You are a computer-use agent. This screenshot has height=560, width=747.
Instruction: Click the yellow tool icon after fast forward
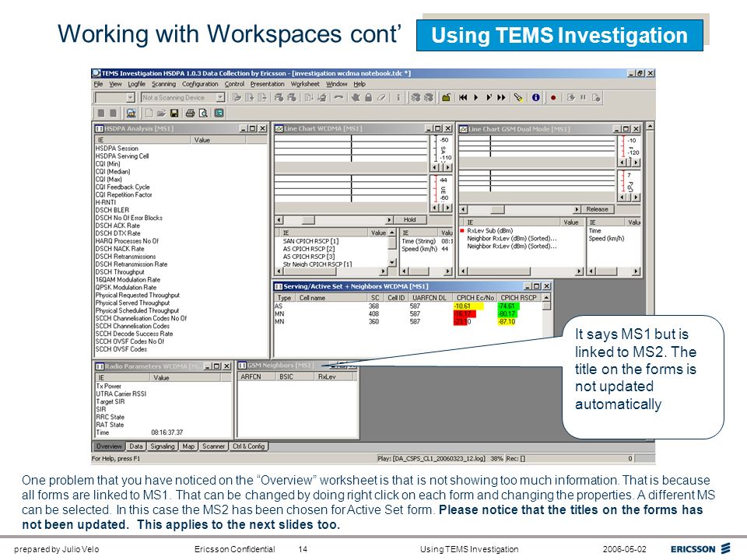[518, 98]
